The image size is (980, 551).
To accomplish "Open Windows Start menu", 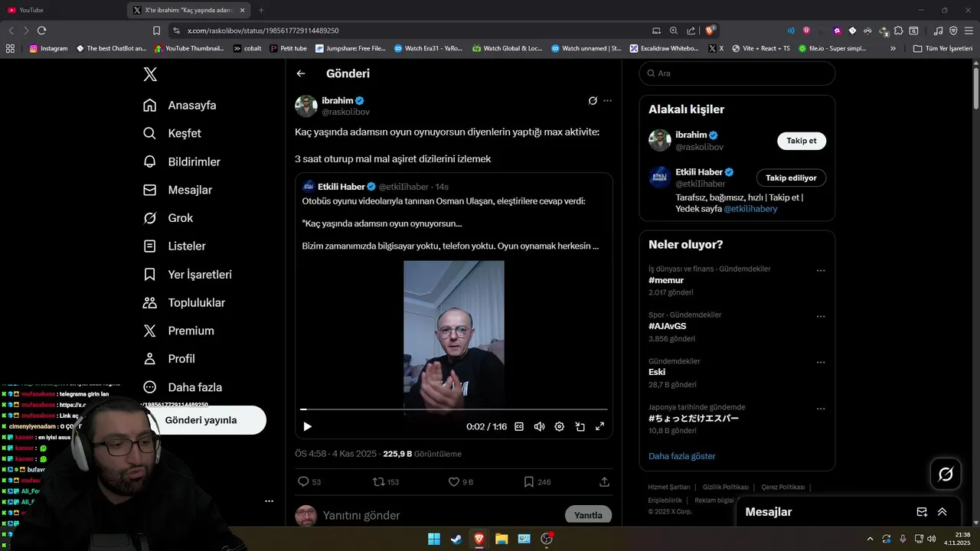I will [433, 539].
